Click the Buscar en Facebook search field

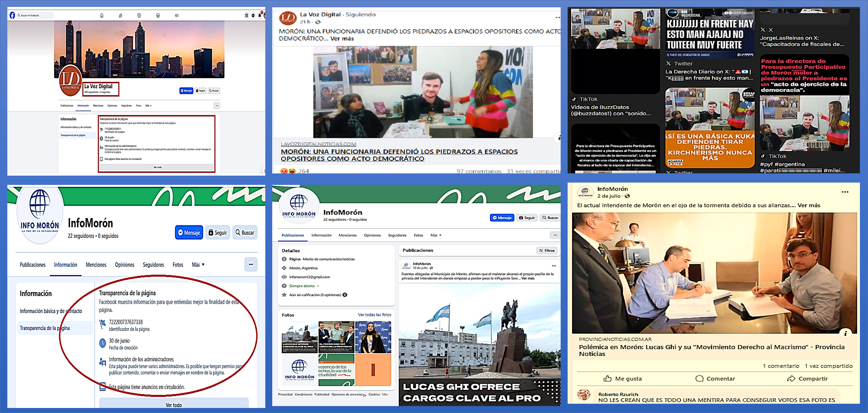coord(34,15)
